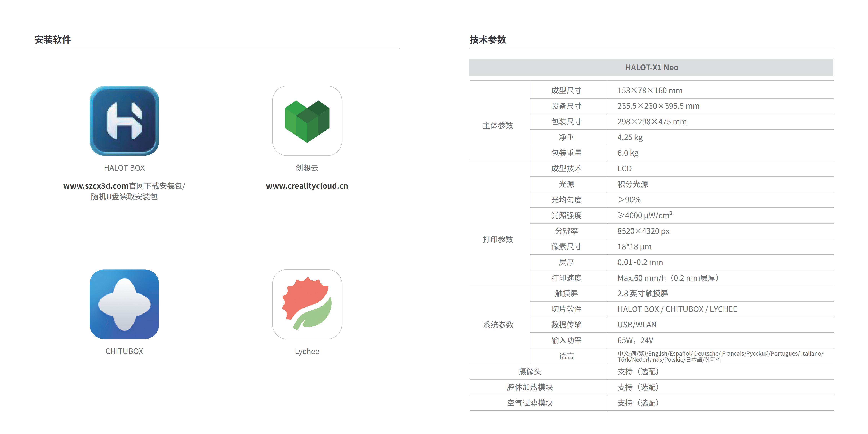Click the 0.01~0.2 mm value

[640, 262]
